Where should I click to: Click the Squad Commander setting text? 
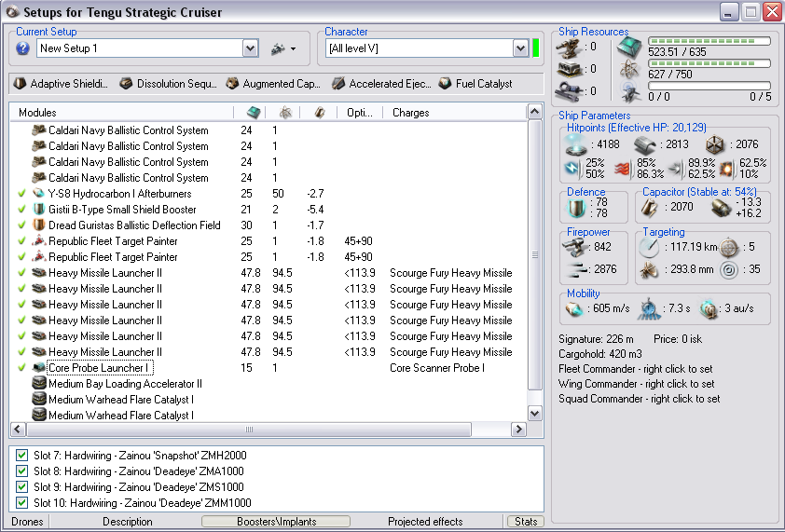point(640,399)
